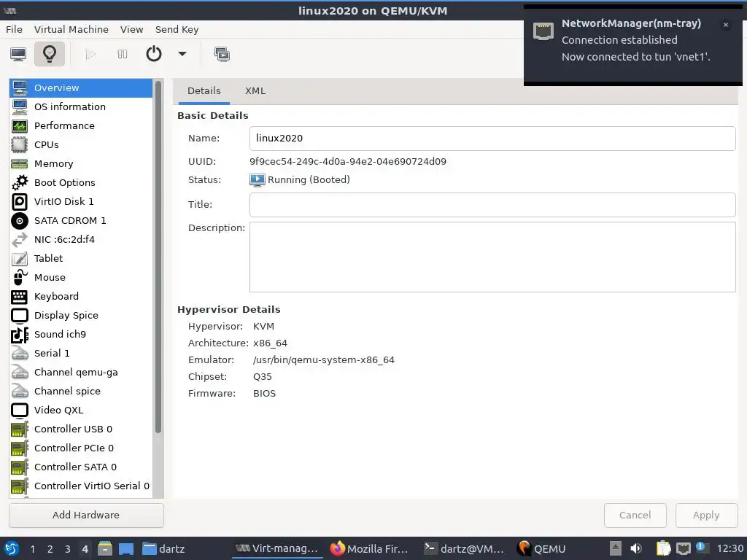
Task: Pause the virtual machine with pause icon
Action: (x=123, y=54)
